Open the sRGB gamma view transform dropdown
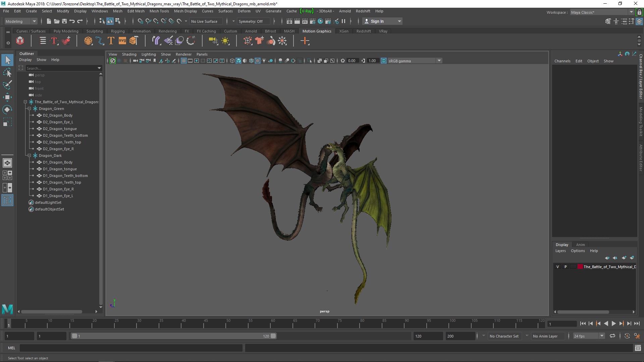644x362 pixels. click(415, 61)
